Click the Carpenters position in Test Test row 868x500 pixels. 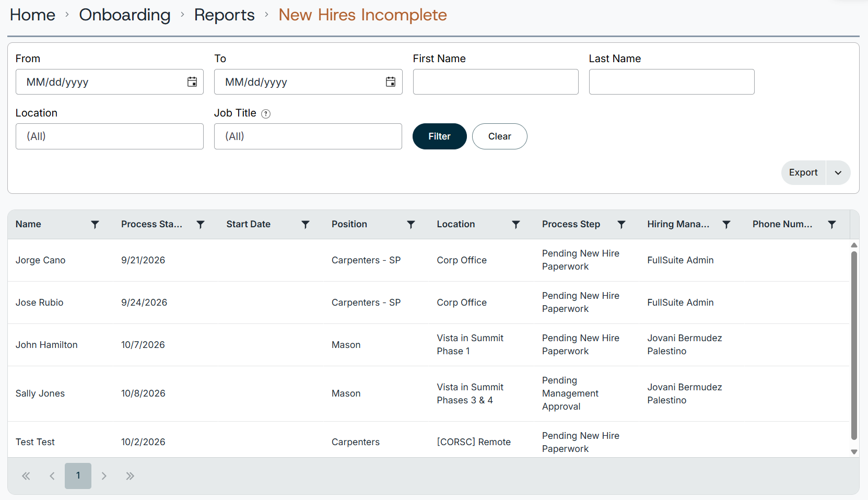[356, 442]
